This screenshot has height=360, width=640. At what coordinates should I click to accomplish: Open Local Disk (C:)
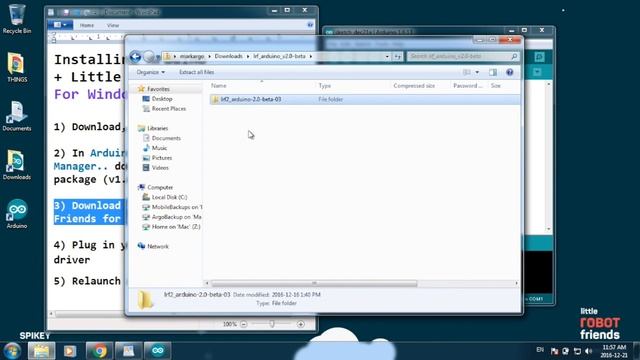[x=169, y=197]
